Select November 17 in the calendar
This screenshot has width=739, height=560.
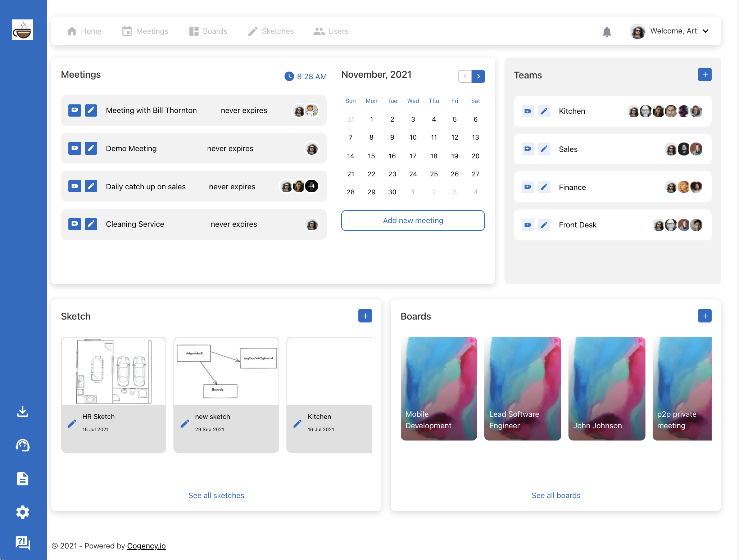point(413,156)
